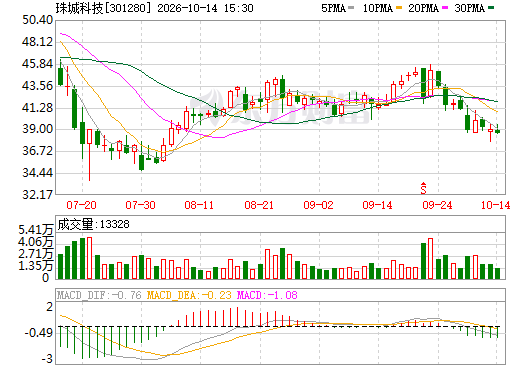Click the 48.12 price axis label
Image resolution: width=520 pixels, height=365 pixels.
click(37, 42)
